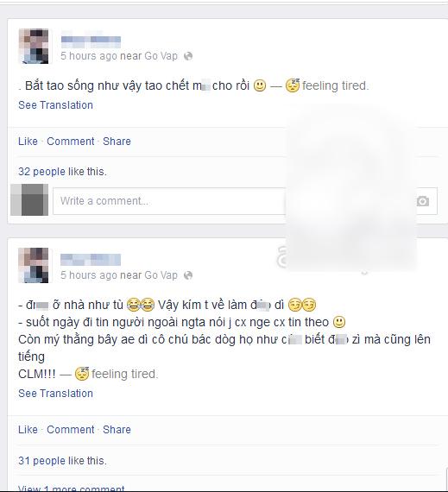Comment on the first post
Viewport: 448px width, 492px height.
pos(71,142)
